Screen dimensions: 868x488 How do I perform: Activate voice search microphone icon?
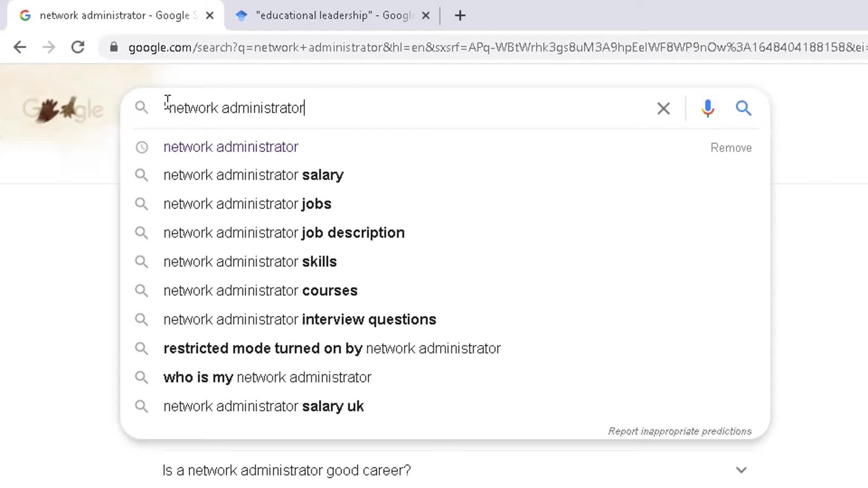click(x=708, y=108)
